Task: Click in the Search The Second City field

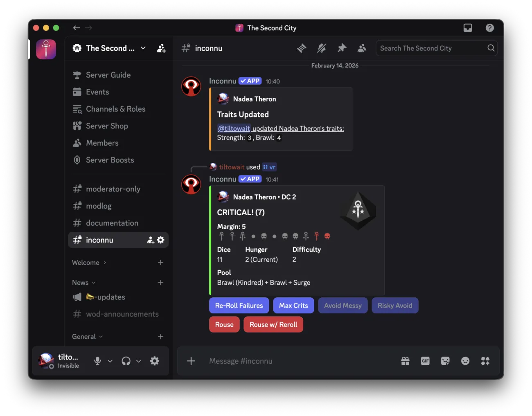Action: pyautogui.click(x=437, y=48)
